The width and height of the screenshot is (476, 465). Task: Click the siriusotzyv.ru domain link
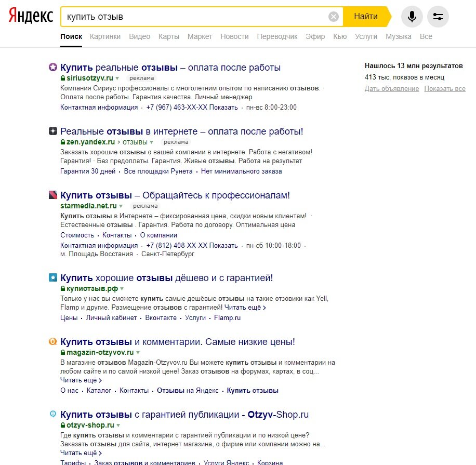89,78
